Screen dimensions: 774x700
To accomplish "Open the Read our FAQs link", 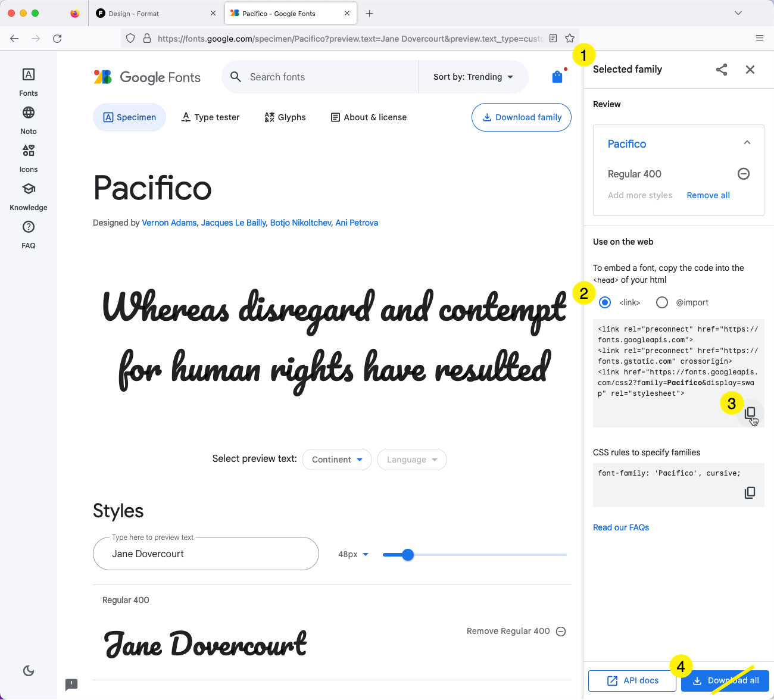I will 621,527.
